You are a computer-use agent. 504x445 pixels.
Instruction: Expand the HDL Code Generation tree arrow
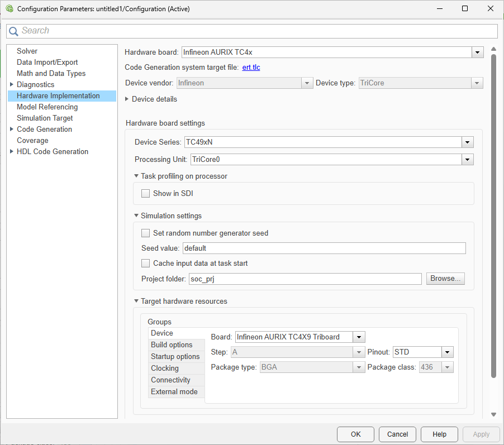(12, 151)
